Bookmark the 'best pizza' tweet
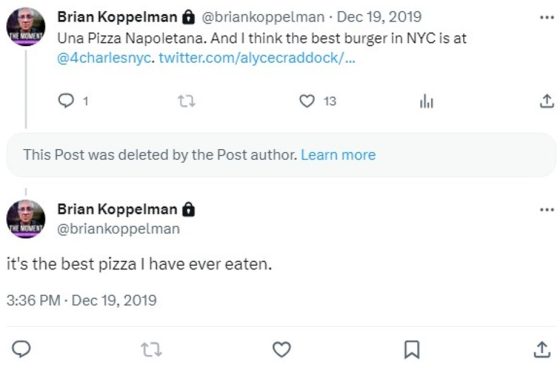Screen dimensions: 560x373 coord(412,349)
